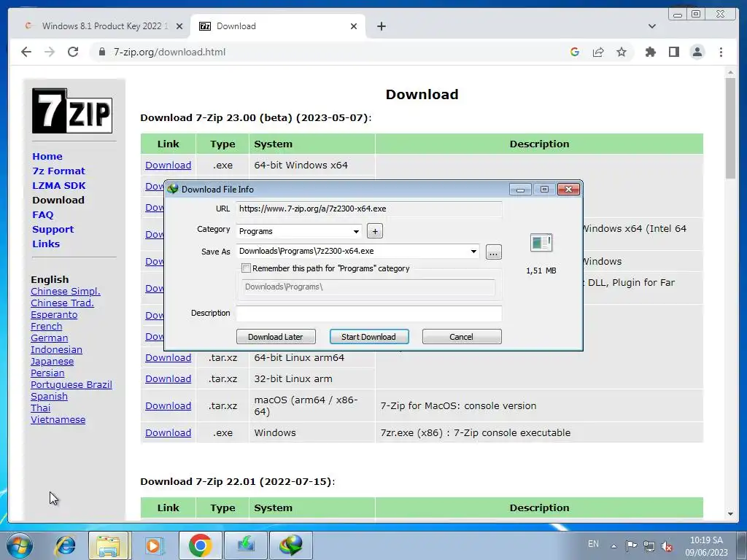Click the URL field in Download File Info
This screenshot has height=560, width=747.
point(368,209)
